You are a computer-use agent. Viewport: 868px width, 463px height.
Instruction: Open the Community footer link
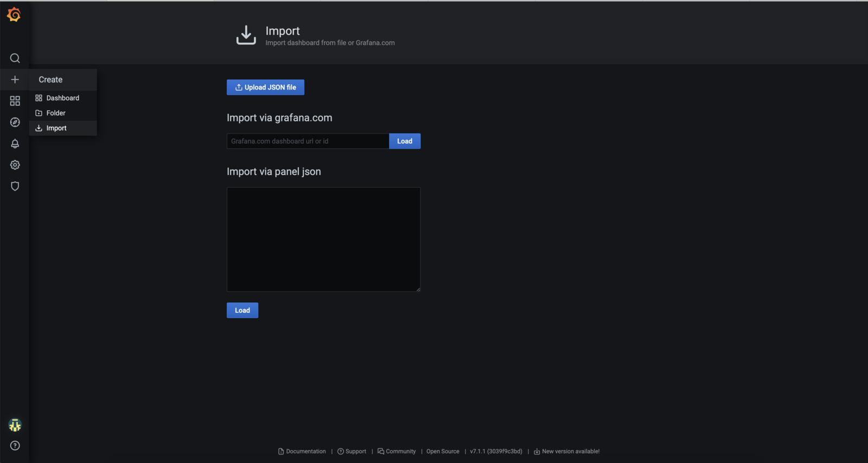[x=397, y=452]
